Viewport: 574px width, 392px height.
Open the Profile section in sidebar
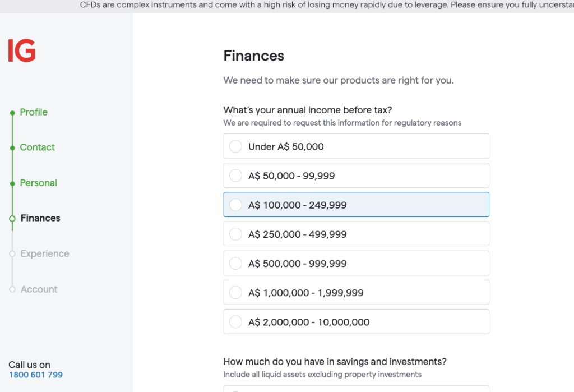click(x=33, y=112)
